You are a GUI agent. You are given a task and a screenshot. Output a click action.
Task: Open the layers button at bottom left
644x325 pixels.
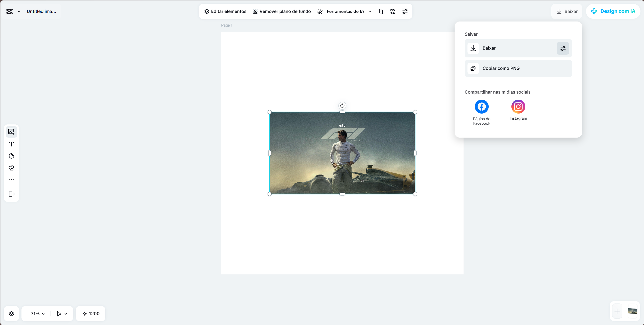(11, 314)
